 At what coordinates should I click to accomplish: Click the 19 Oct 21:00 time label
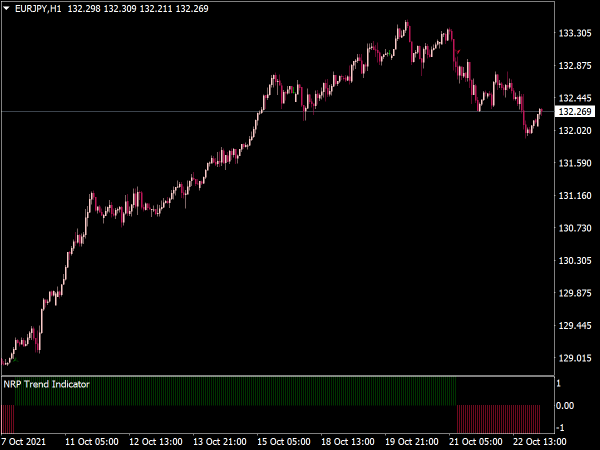(412, 442)
